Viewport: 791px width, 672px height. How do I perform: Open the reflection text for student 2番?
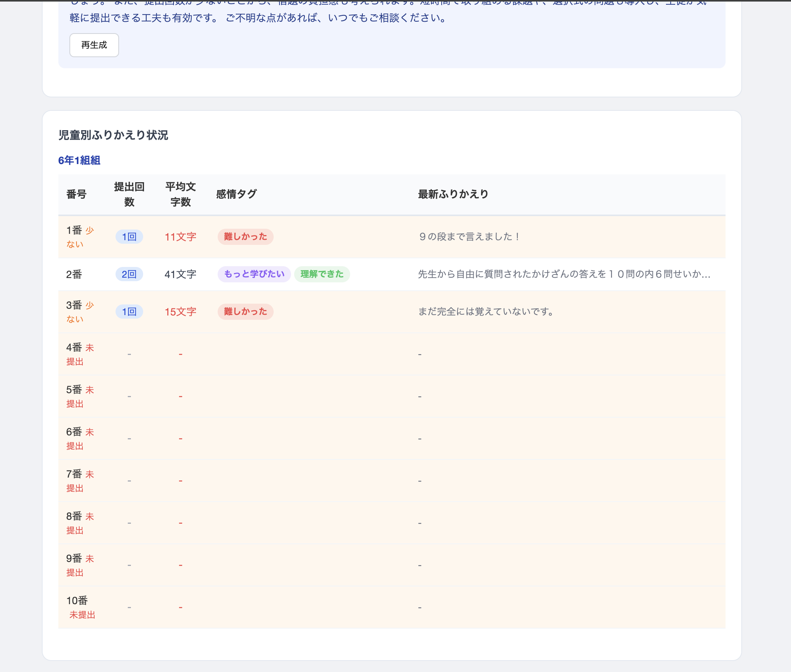[564, 274]
